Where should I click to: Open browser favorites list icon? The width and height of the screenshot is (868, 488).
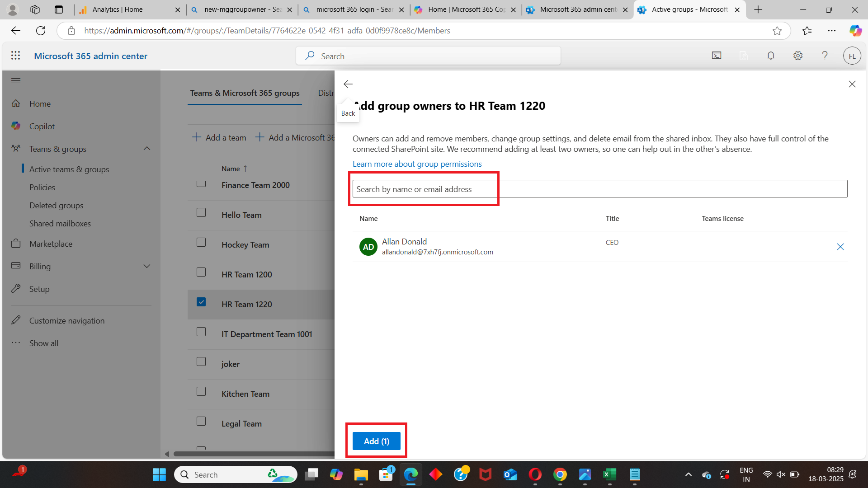click(x=807, y=31)
